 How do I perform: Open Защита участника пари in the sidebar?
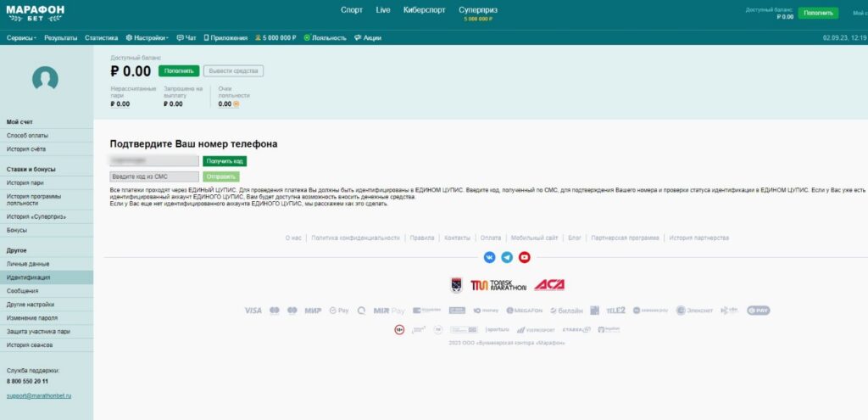click(47, 332)
